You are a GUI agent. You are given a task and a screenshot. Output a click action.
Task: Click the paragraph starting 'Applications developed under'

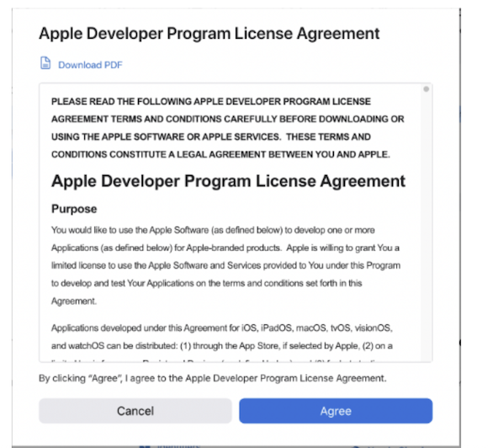(x=222, y=343)
